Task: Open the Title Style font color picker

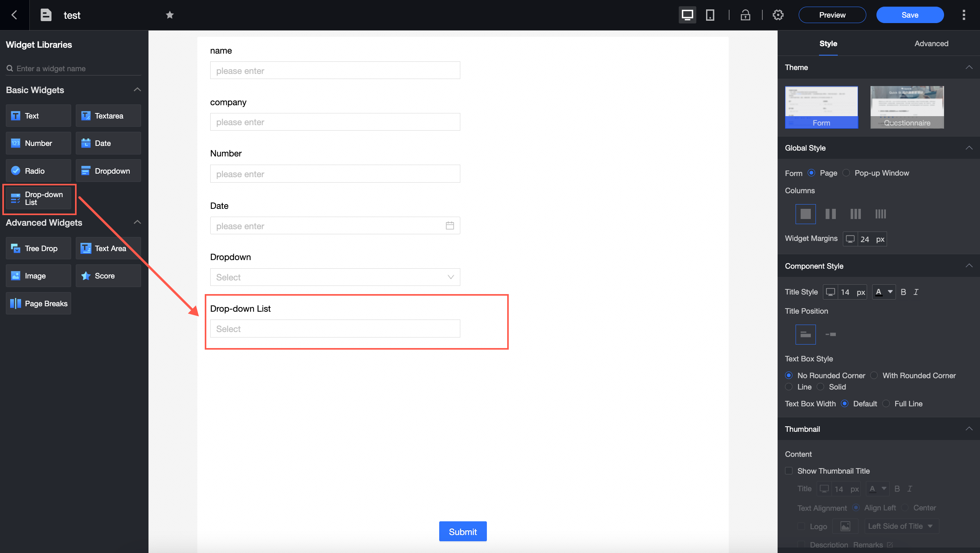Action: pyautogui.click(x=883, y=292)
